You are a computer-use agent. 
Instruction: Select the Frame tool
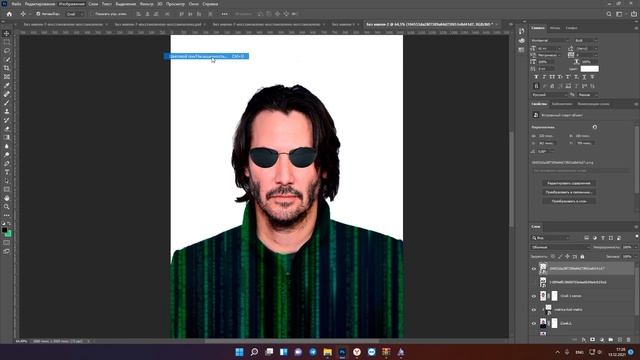(7, 77)
